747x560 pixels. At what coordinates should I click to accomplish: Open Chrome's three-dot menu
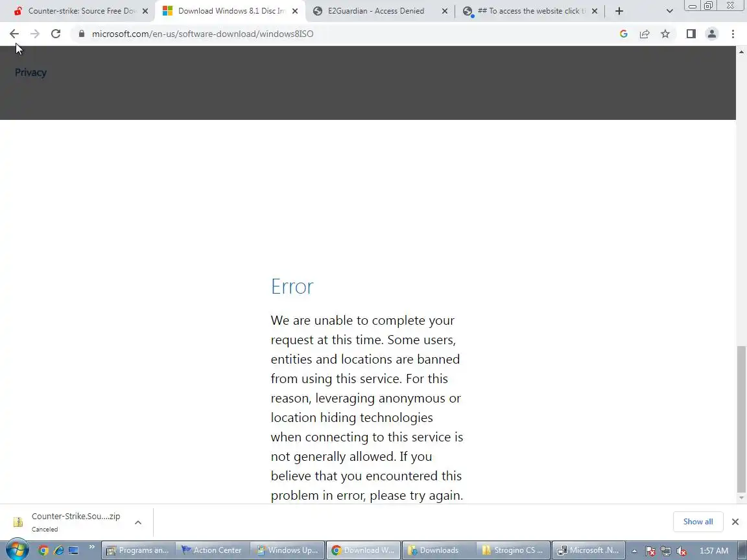(733, 34)
